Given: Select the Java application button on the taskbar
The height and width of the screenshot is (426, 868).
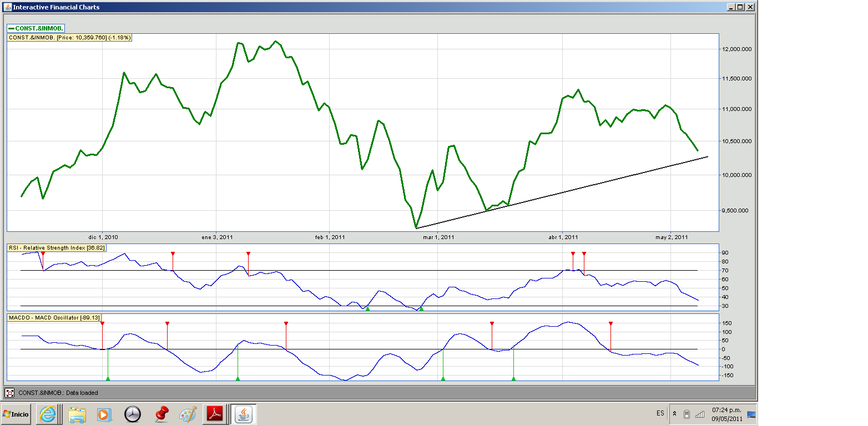Looking at the screenshot, I should [x=243, y=414].
